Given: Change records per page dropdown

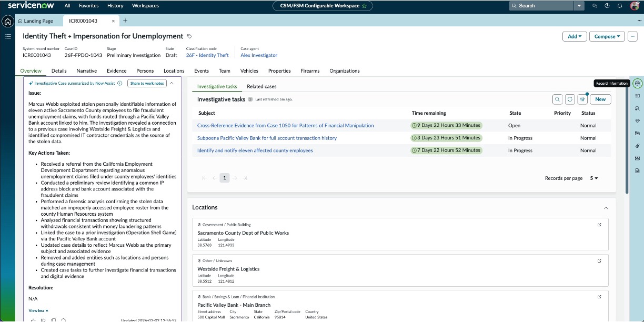Looking at the screenshot, I should click(x=594, y=178).
